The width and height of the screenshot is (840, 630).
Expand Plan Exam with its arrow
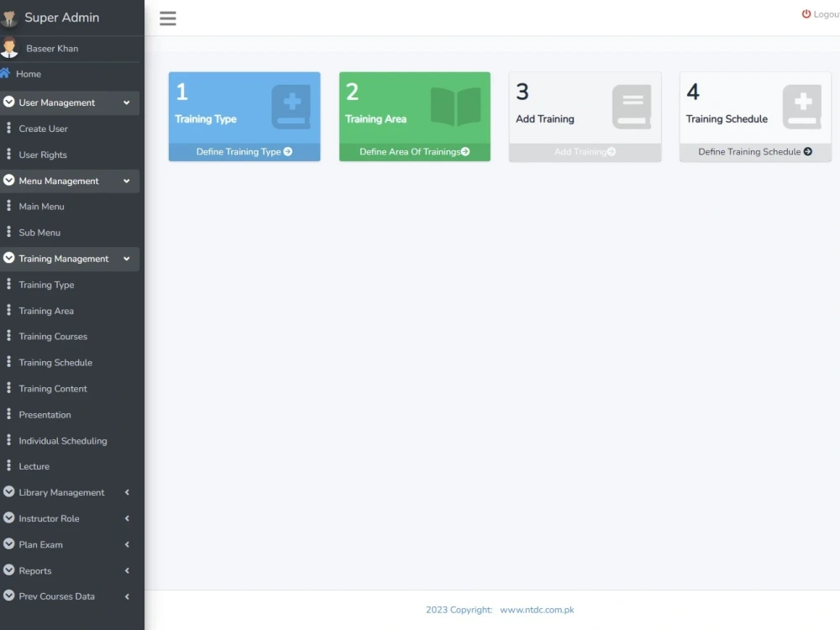[x=127, y=545]
